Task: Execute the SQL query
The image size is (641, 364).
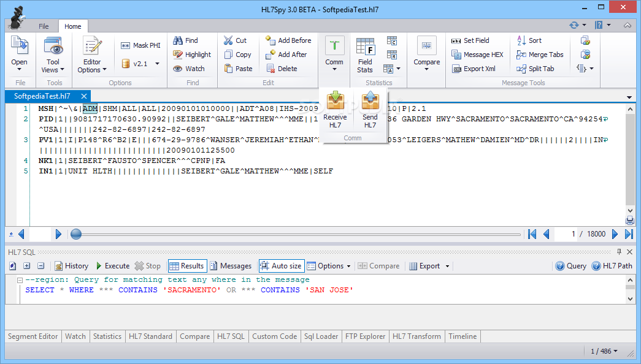Action: pyautogui.click(x=113, y=266)
